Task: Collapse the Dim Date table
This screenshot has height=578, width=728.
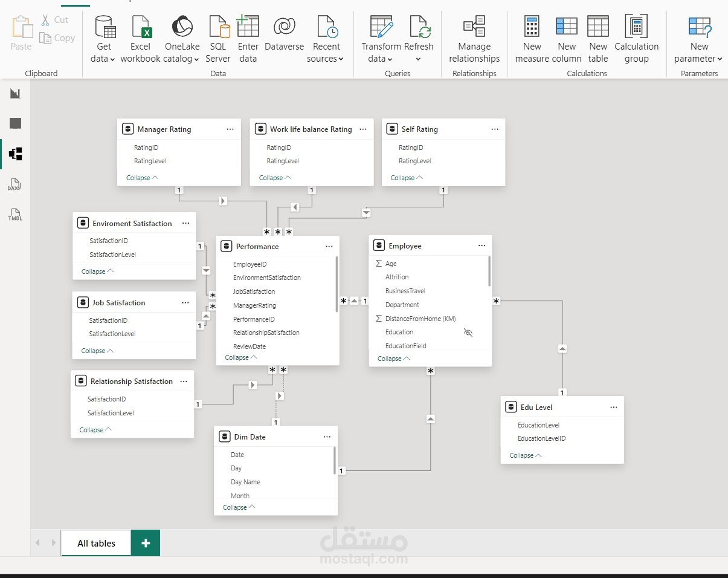Action: click(239, 507)
